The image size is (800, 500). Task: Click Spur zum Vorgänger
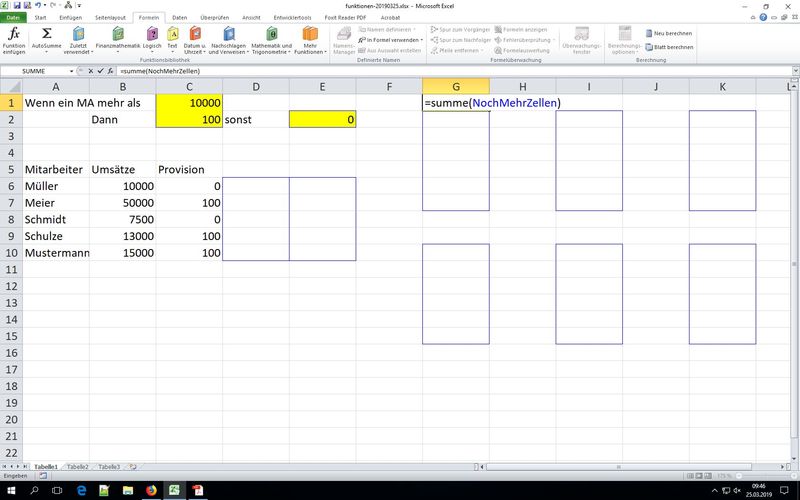click(461, 30)
